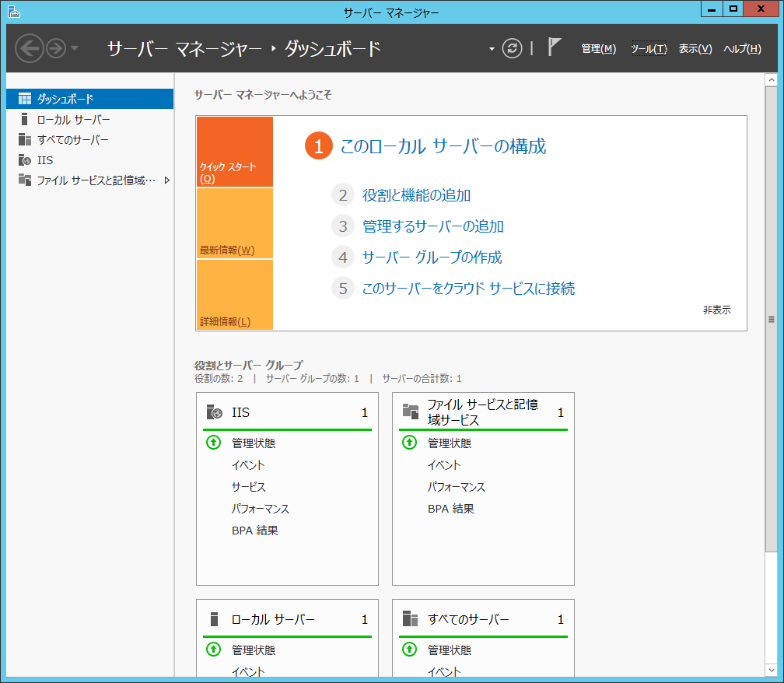784x683 pixels.
Task: Open the IIS tile title
Action: (x=240, y=412)
